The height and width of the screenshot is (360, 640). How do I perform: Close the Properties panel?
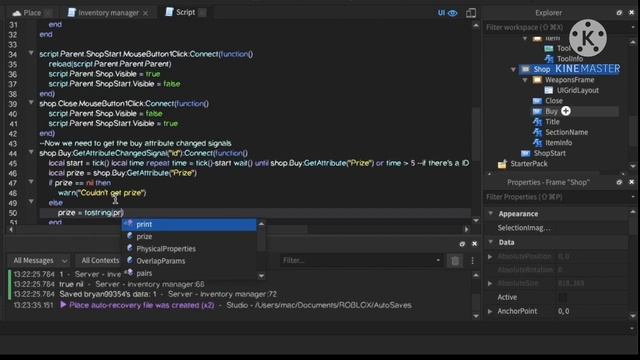coord(631,182)
